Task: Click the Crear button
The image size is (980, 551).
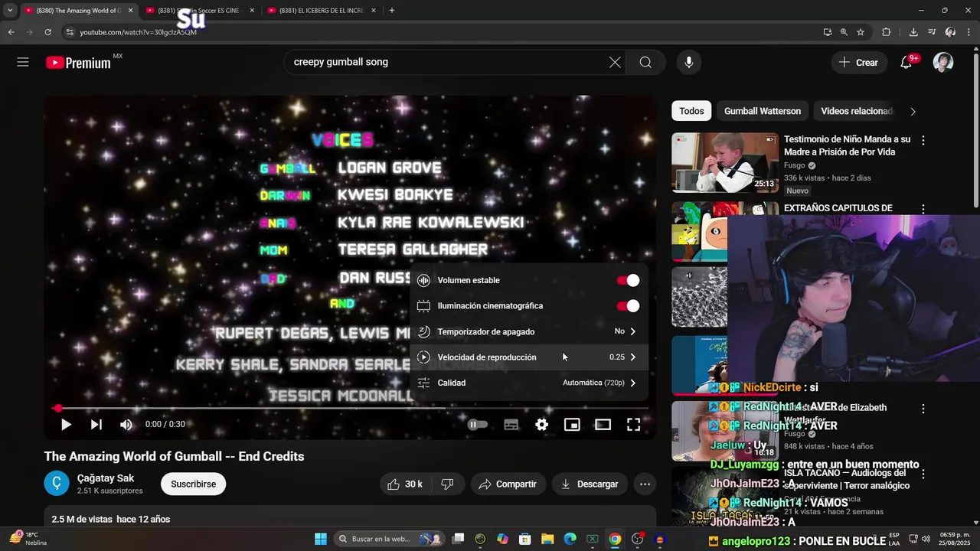Action: (x=858, y=62)
